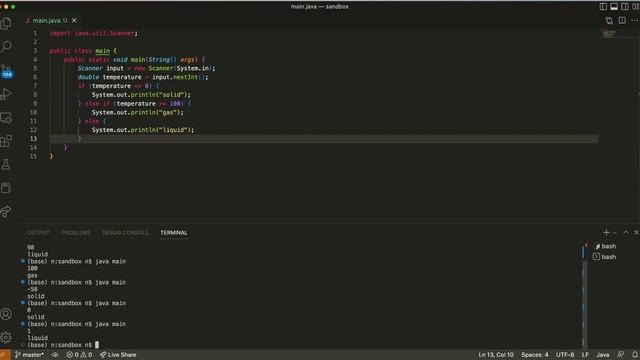
Task: Open editor More Actions ellipsis
Action: [x=634, y=20]
